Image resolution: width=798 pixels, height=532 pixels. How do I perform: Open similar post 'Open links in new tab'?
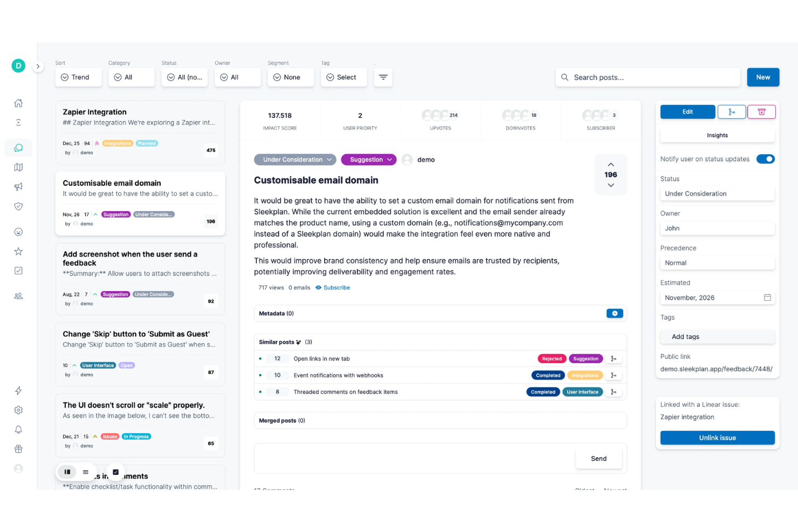321,358
